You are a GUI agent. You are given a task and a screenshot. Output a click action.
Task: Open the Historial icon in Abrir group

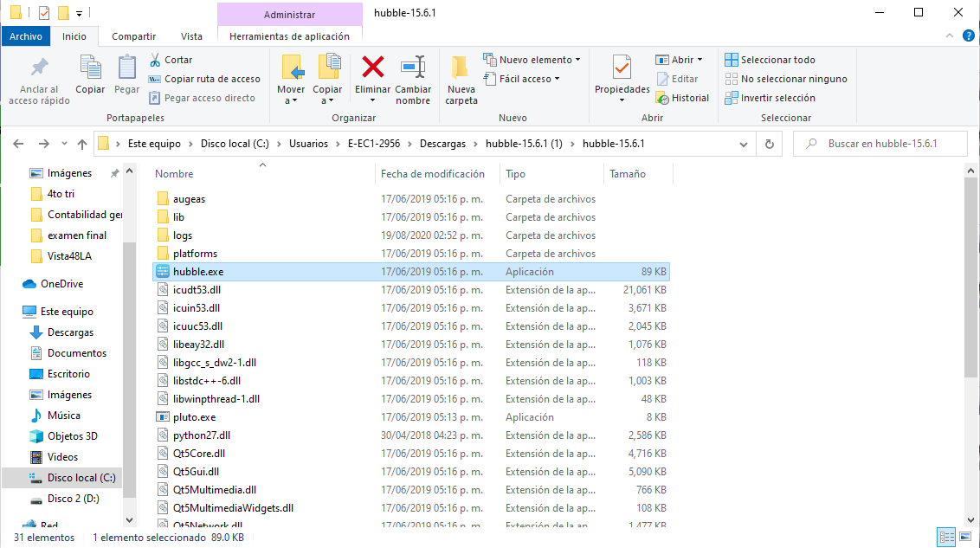point(662,98)
